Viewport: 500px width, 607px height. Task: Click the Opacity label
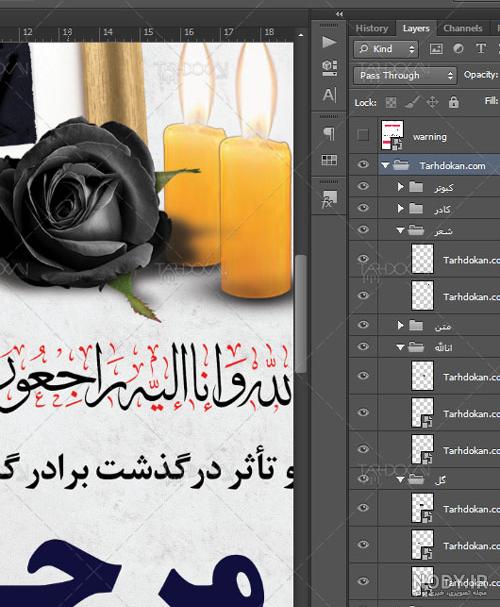(x=481, y=75)
